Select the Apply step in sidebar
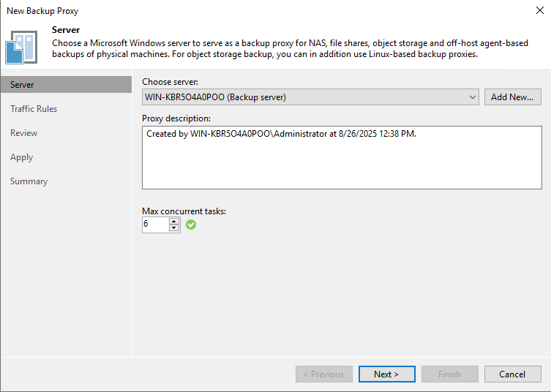This screenshot has height=392, width=551. pyautogui.click(x=22, y=157)
